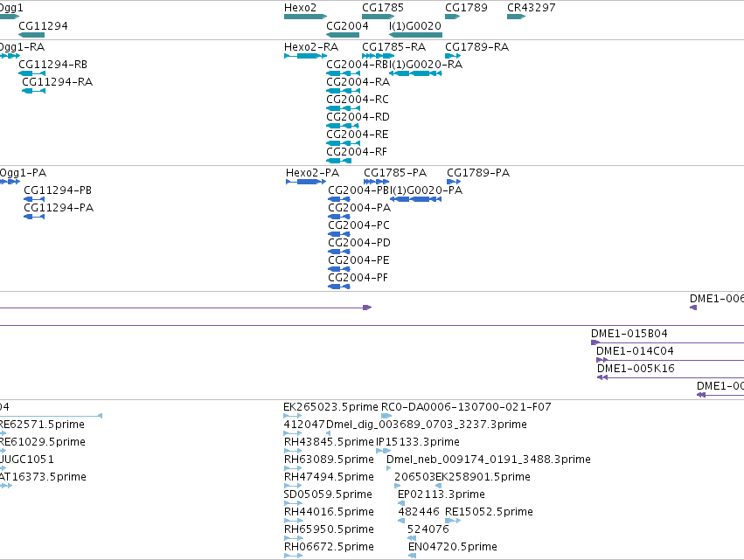Select the SD05059.5prime EST label
Viewport: 744px width, 560px height.
pos(328,494)
